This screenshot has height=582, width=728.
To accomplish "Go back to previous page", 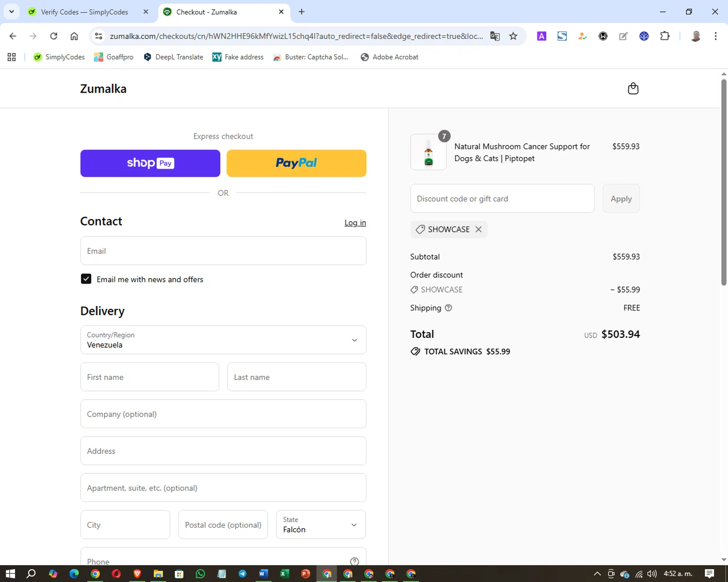I will tap(13, 36).
